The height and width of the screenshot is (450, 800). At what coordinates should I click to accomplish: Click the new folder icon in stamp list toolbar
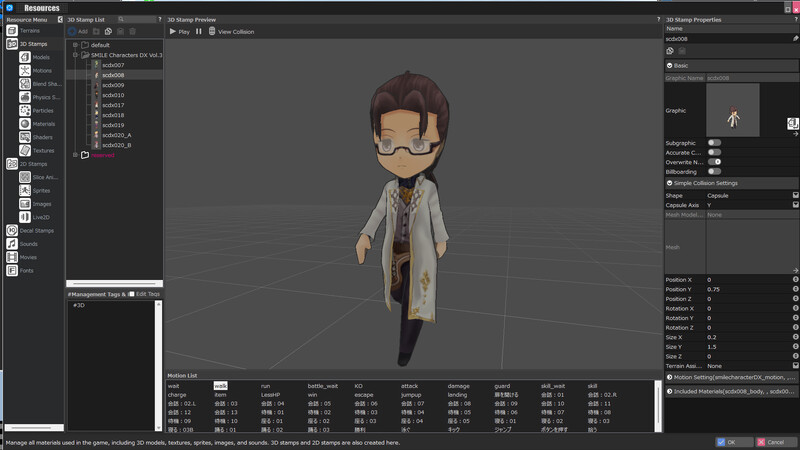(x=96, y=31)
